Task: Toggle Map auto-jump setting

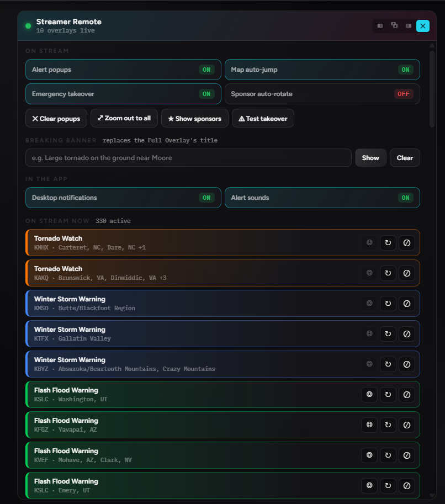Action: [322, 70]
